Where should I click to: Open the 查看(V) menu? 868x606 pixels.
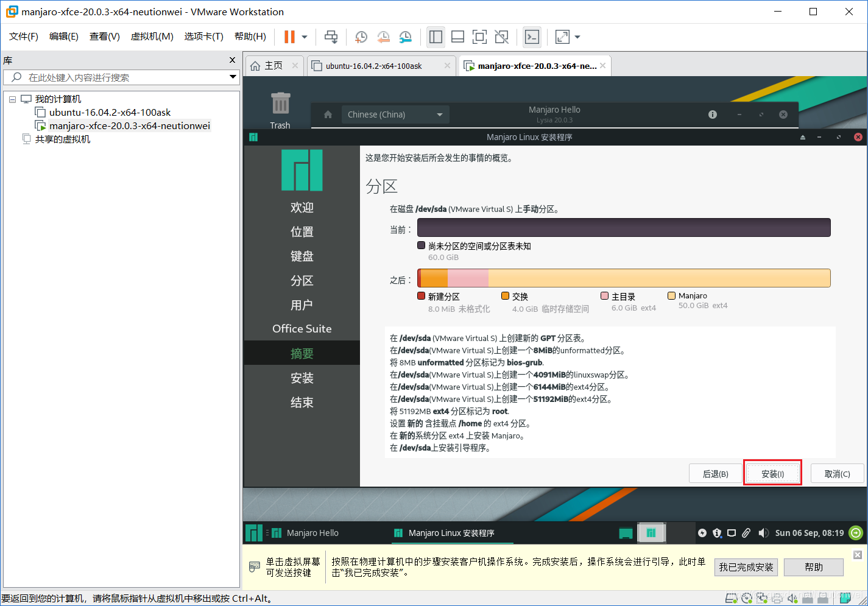(x=105, y=37)
